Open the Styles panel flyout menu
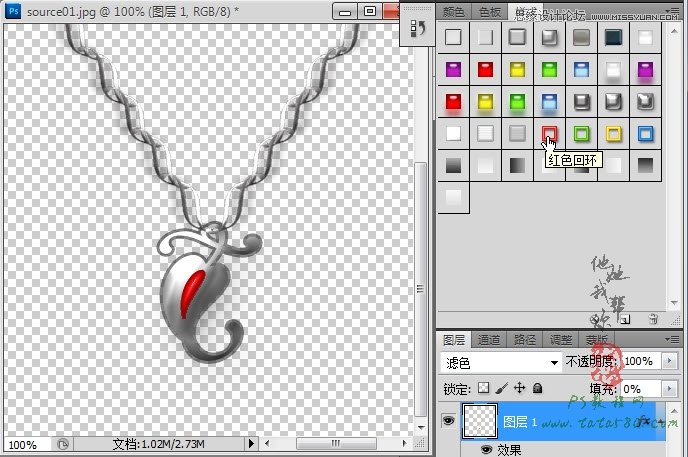688x457 pixels. (x=673, y=11)
